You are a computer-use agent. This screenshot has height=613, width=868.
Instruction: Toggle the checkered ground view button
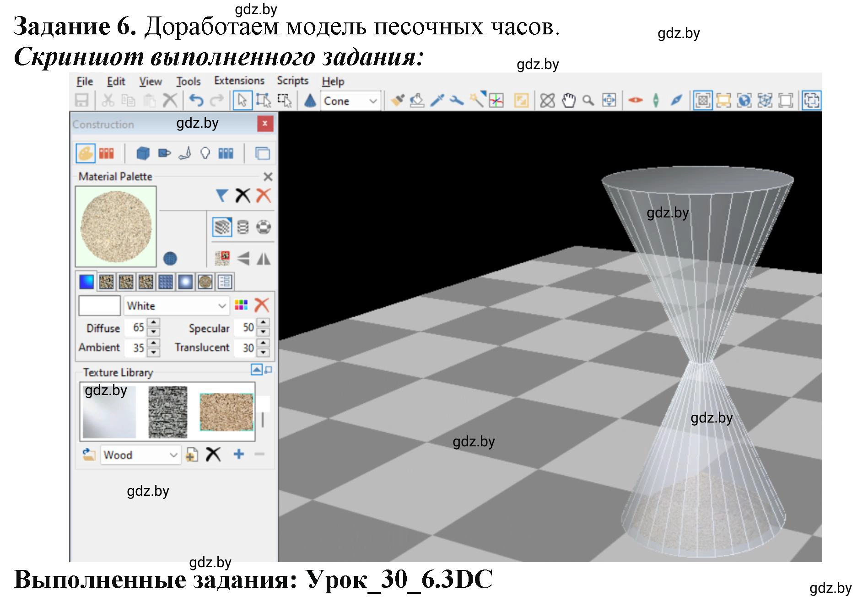(x=703, y=100)
